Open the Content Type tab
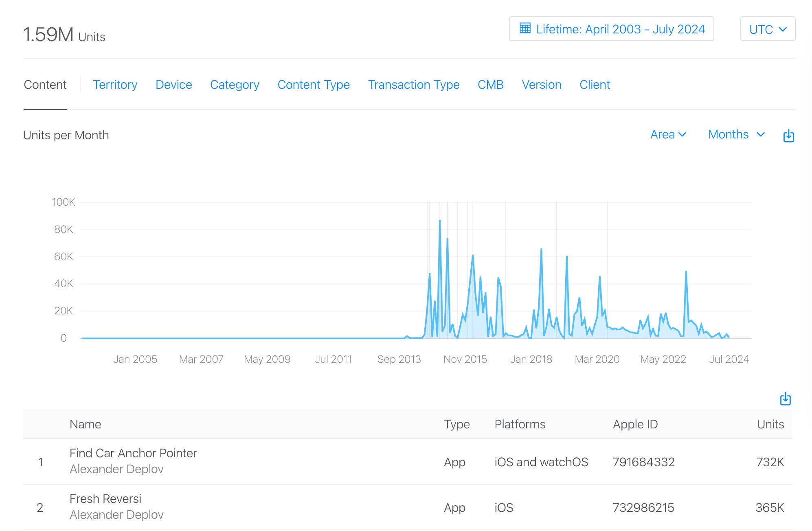This screenshot has width=812, height=531. (x=313, y=85)
